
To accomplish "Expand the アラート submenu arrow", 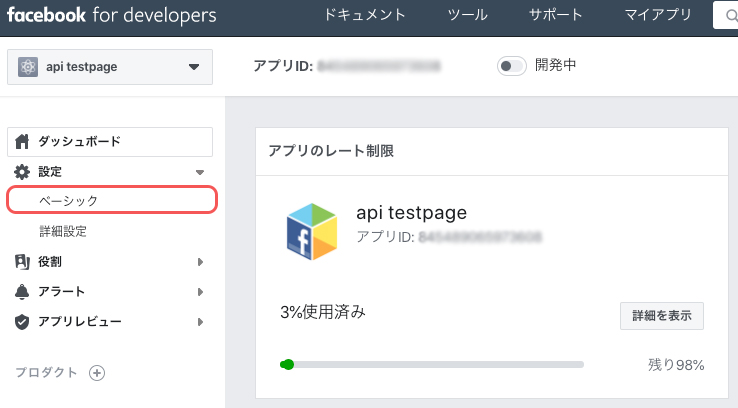I will (200, 292).
